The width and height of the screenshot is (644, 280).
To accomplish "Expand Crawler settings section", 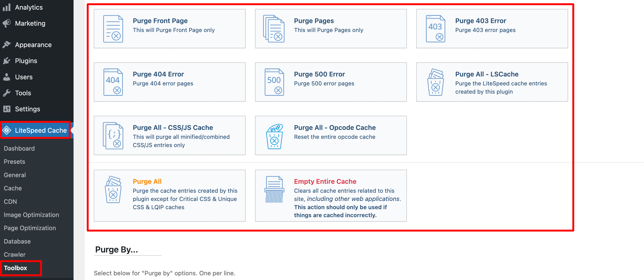I will pyautogui.click(x=14, y=254).
